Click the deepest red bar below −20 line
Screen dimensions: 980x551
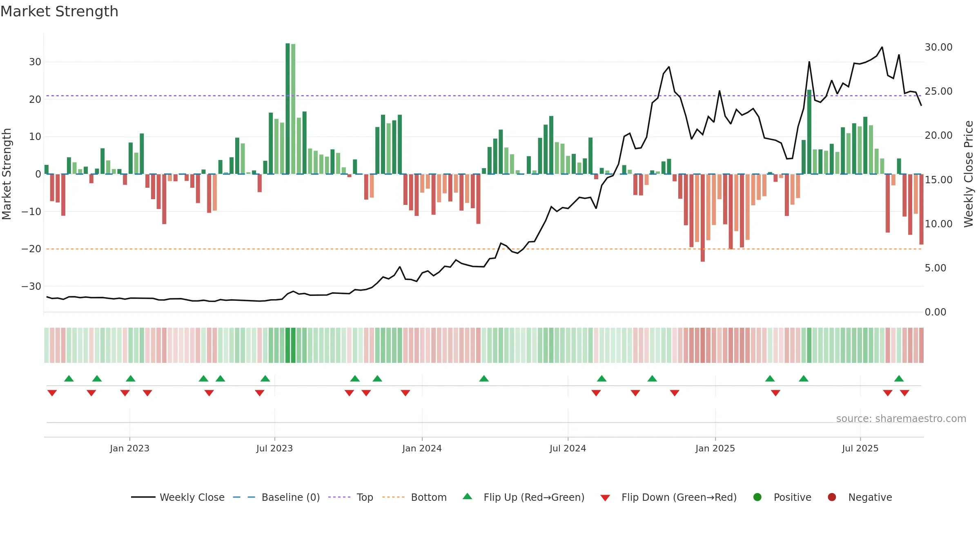pyautogui.click(x=702, y=218)
